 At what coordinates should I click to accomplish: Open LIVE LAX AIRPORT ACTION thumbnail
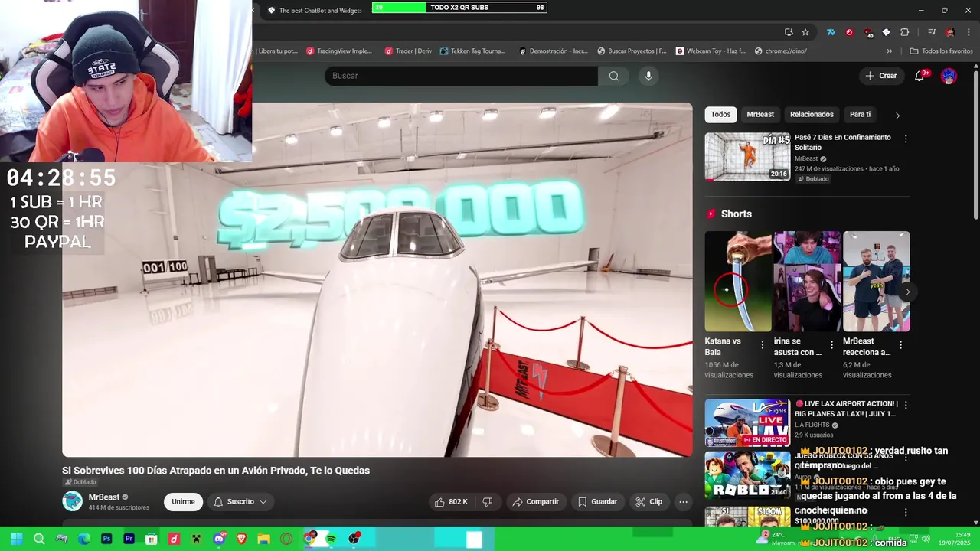pyautogui.click(x=747, y=422)
